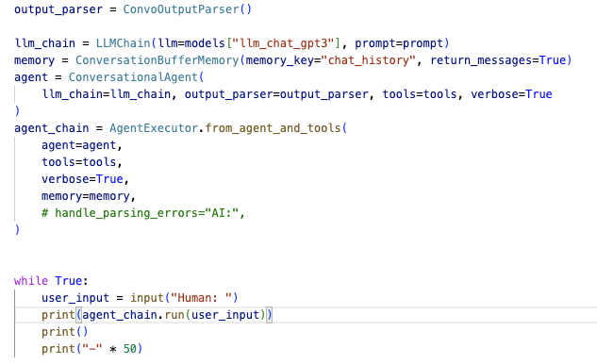597x364 pixels.
Task: Click the "llm_chat_gpt3" string
Action: click(283, 43)
